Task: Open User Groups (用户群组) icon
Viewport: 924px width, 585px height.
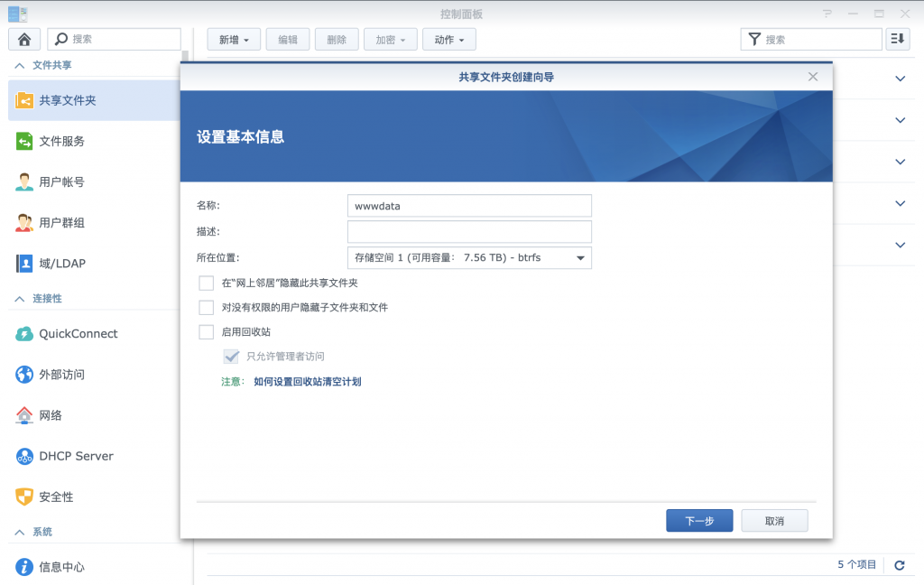Action: [24, 223]
